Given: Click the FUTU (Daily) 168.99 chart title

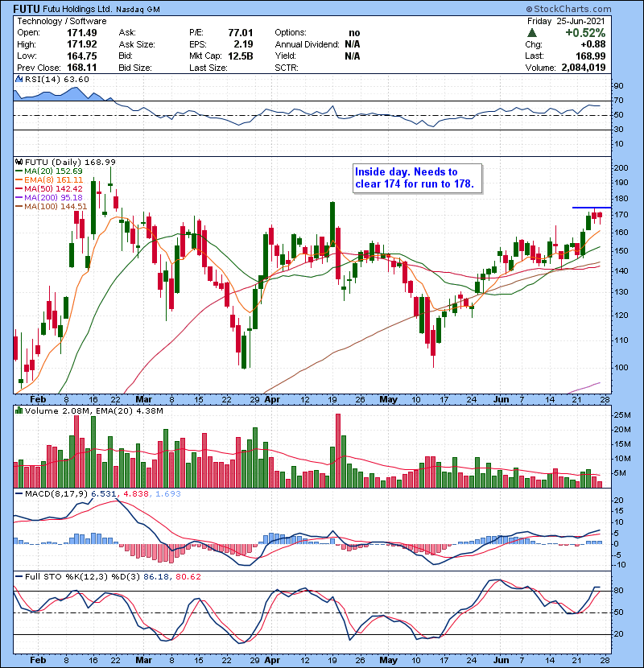Looking at the screenshot, I should click(70, 162).
